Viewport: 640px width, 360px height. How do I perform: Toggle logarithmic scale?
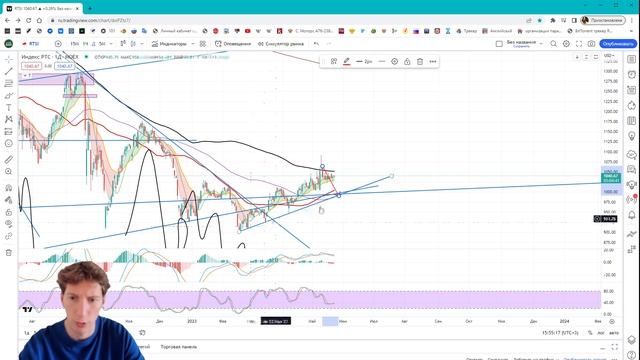coord(601,333)
